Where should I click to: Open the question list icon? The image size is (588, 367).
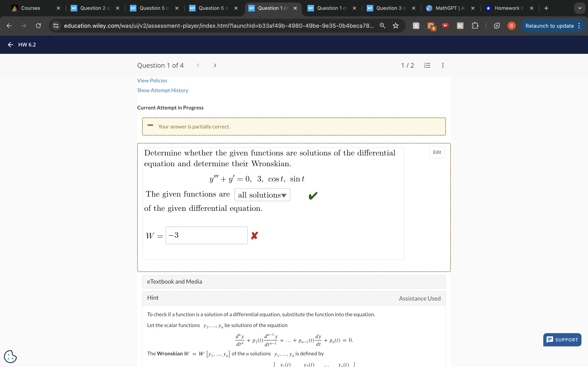pyautogui.click(x=427, y=65)
